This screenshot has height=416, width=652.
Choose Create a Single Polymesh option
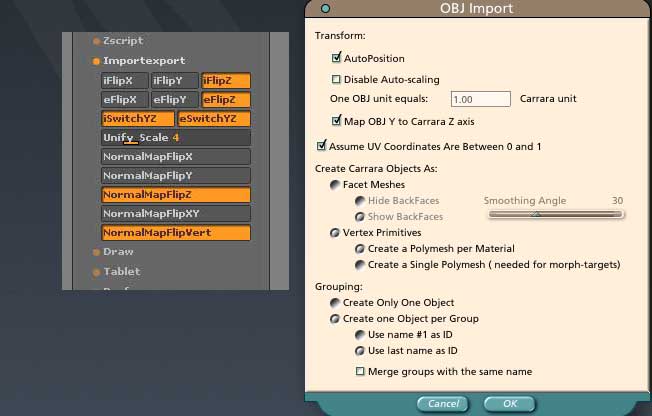(x=360, y=265)
